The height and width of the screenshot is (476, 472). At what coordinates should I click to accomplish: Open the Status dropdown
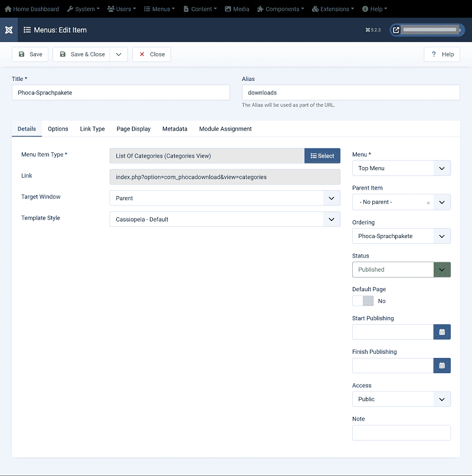(x=401, y=269)
